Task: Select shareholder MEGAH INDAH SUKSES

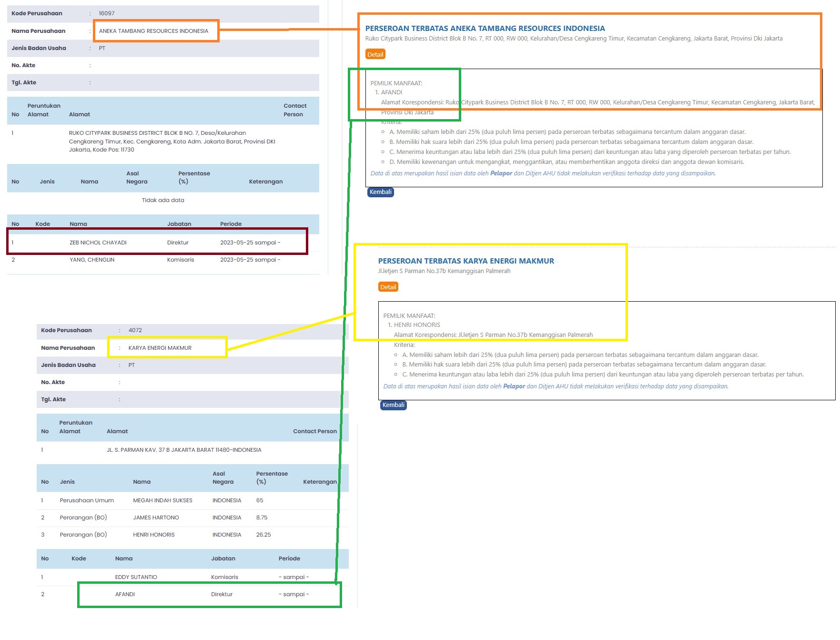Action: pyautogui.click(x=162, y=500)
